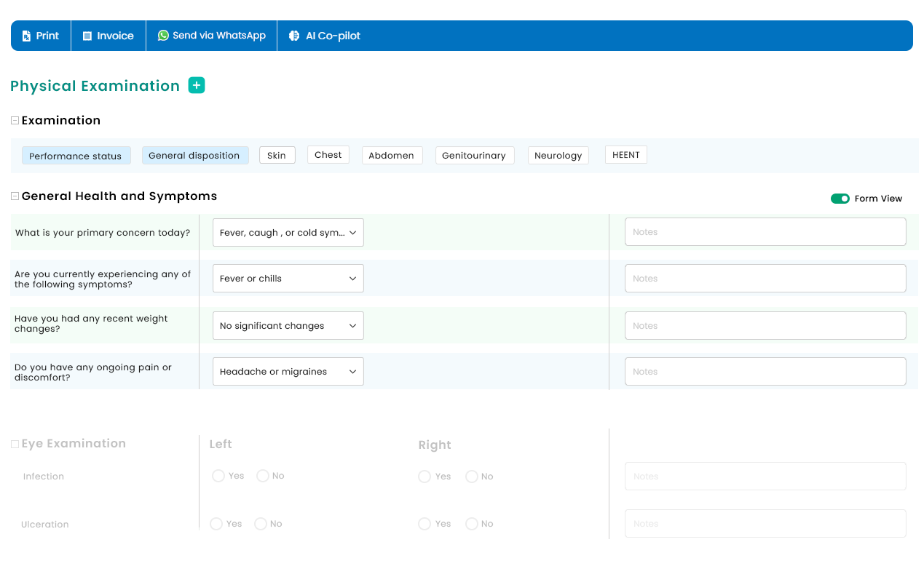
Task: Click the WhatsApp icon to send
Action: click(x=163, y=35)
